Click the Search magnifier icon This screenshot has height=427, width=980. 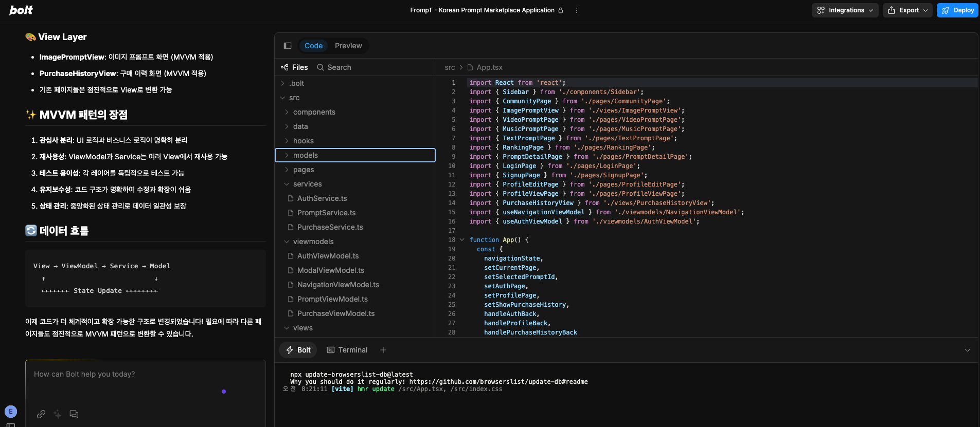[320, 67]
